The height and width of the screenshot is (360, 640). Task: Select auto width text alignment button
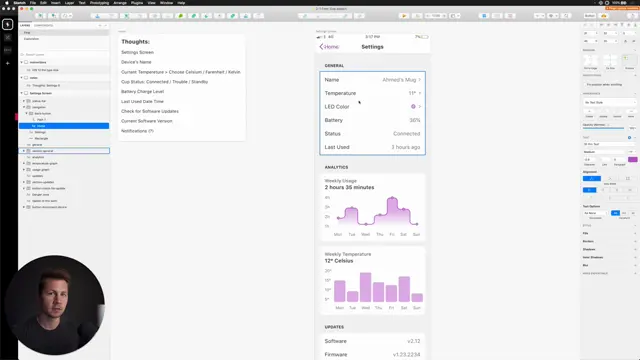point(591,178)
